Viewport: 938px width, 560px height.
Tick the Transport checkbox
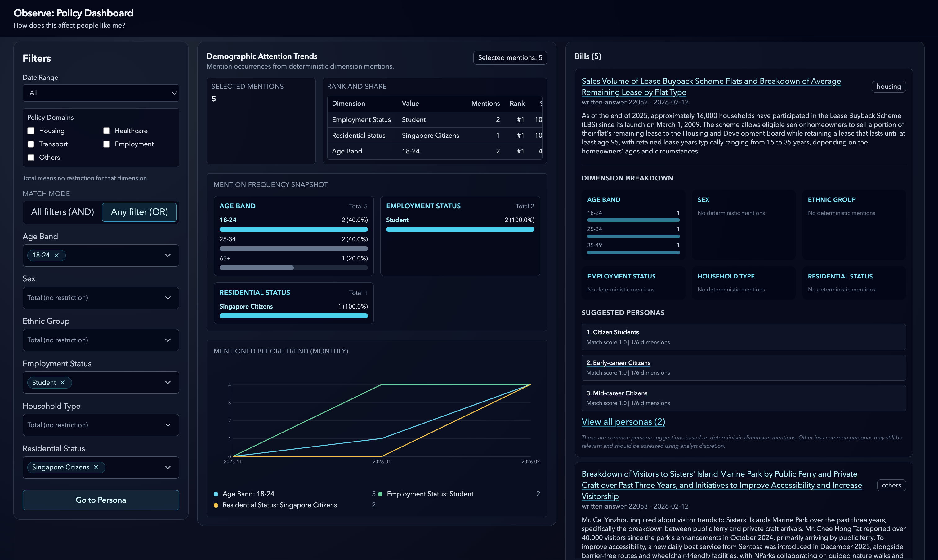tap(31, 144)
